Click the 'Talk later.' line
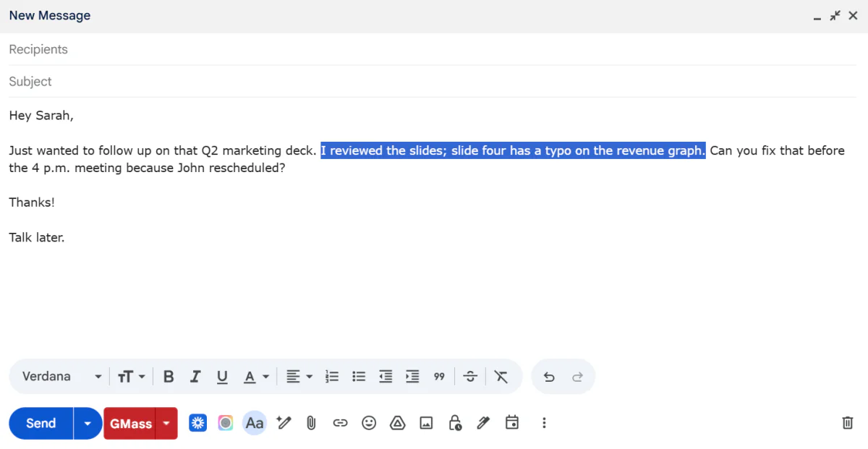 [x=37, y=236]
